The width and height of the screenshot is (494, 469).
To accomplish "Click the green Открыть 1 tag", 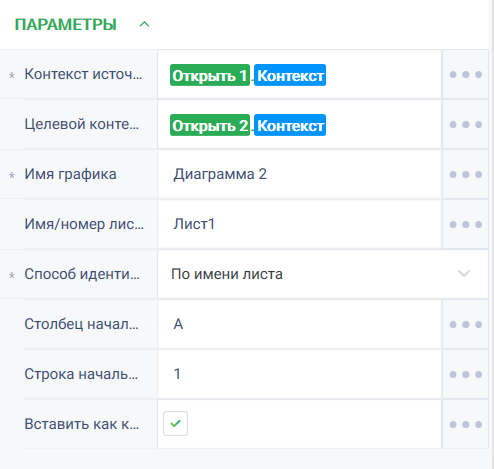I will [x=210, y=75].
